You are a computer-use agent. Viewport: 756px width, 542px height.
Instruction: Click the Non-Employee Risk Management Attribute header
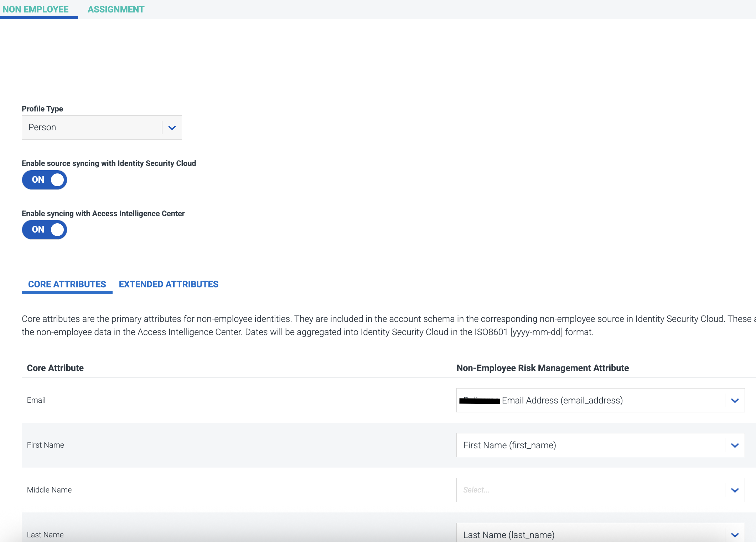click(542, 368)
